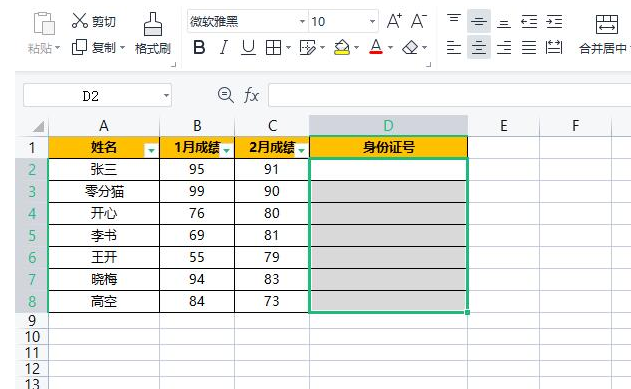Open the Paste (粘贴) menu
The image size is (631, 389).
pos(43,48)
